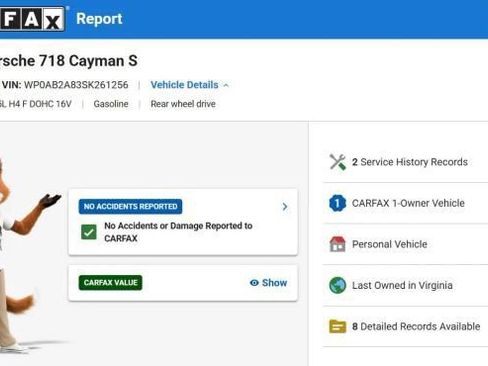This screenshot has width=488, height=366.
Task: Click the wrench and screwdriver service icon
Action: (337, 162)
